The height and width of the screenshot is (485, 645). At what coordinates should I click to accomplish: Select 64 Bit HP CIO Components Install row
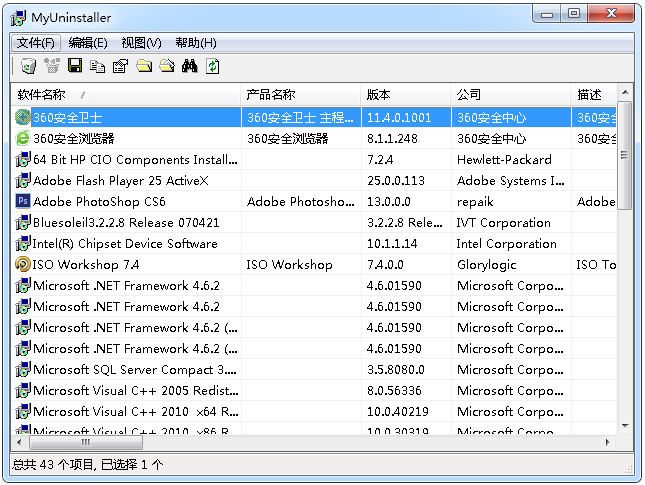315,159
